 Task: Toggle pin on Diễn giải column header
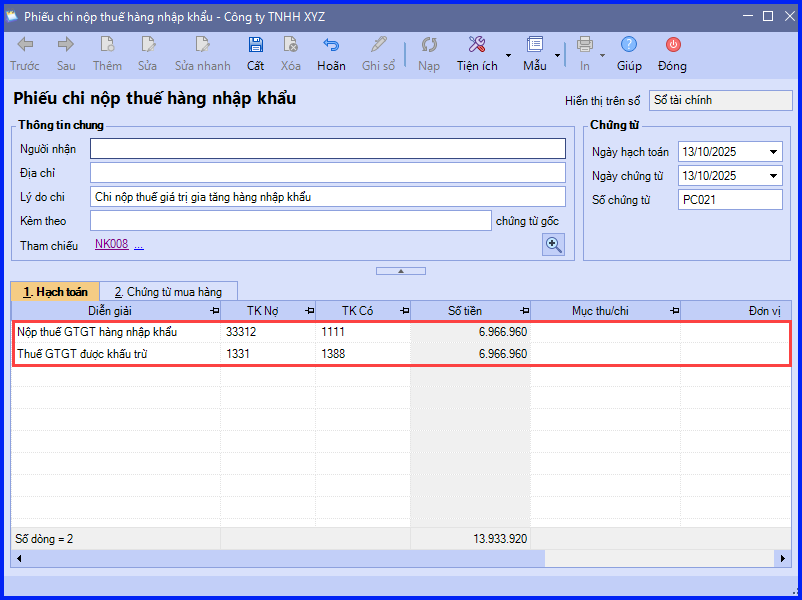point(215,310)
